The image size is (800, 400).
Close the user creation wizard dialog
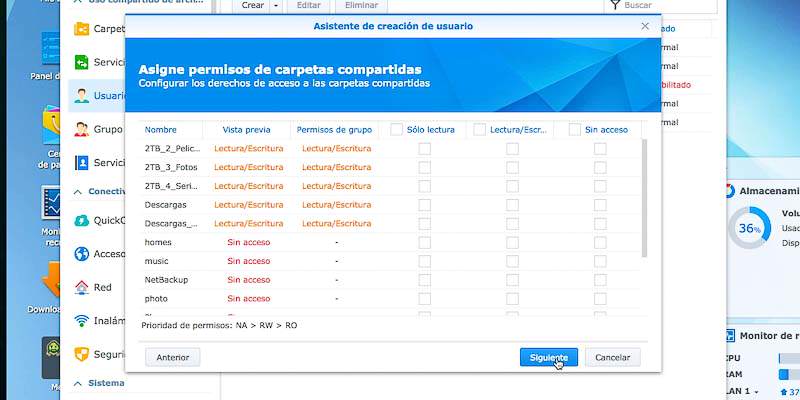645,26
